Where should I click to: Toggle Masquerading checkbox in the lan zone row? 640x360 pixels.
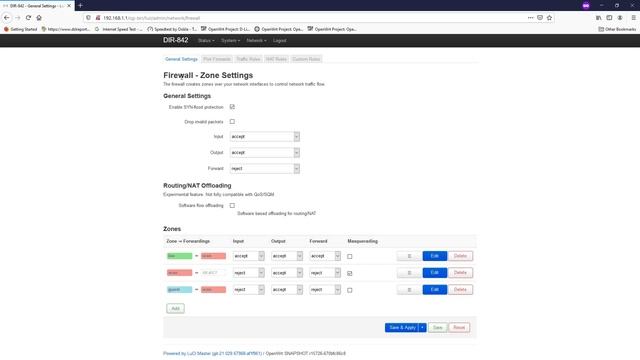pyautogui.click(x=350, y=256)
